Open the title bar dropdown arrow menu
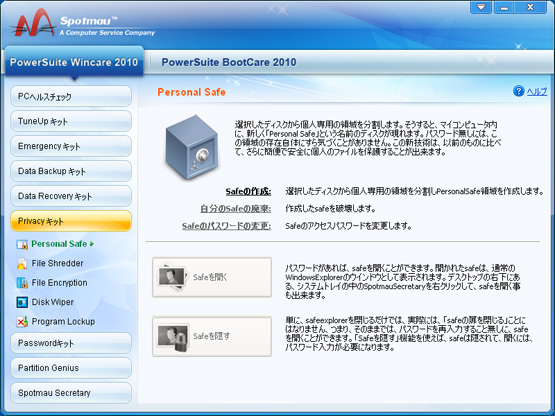The width and height of the screenshot is (555, 416). click(481, 7)
